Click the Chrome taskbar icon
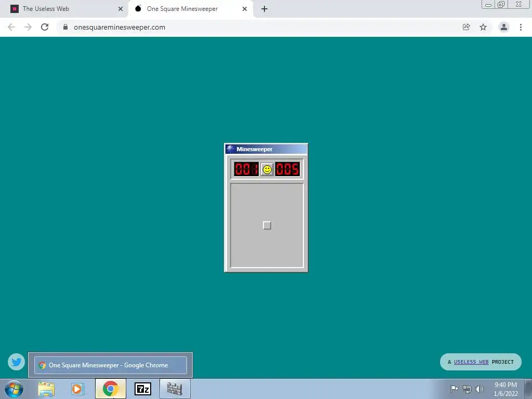Screen dimensions: 532x399 [x=110, y=389]
